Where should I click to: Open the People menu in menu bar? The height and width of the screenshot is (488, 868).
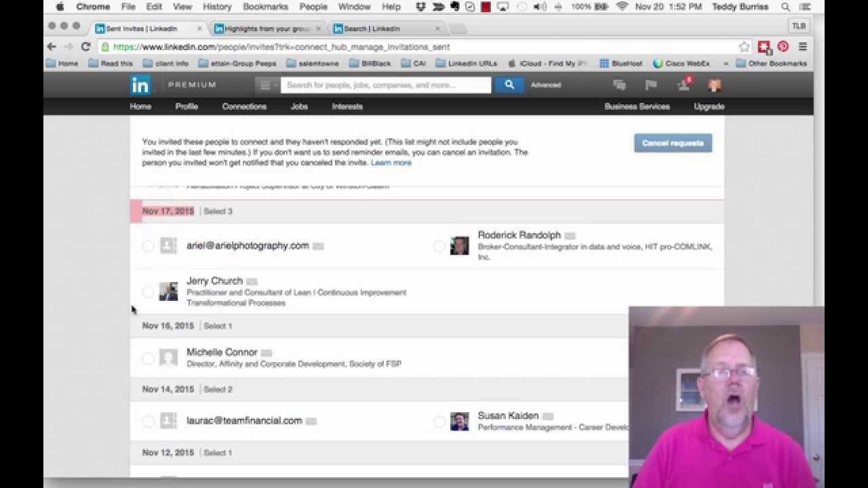tap(313, 7)
